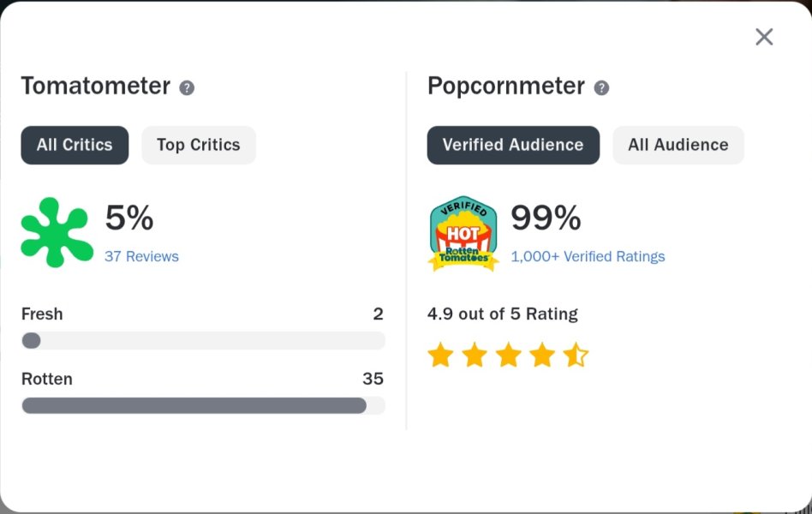Screen dimensions: 812x514
Task: Switch to All Audience ratings
Action: click(x=678, y=145)
